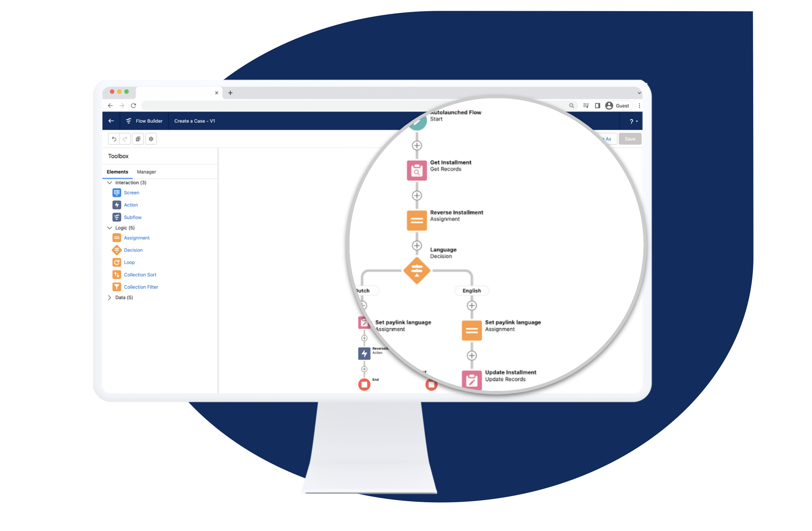Click the Save button in the toolbar
This screenshot has height=531, width=812.
pyautogui.click(x=630, y=139)
